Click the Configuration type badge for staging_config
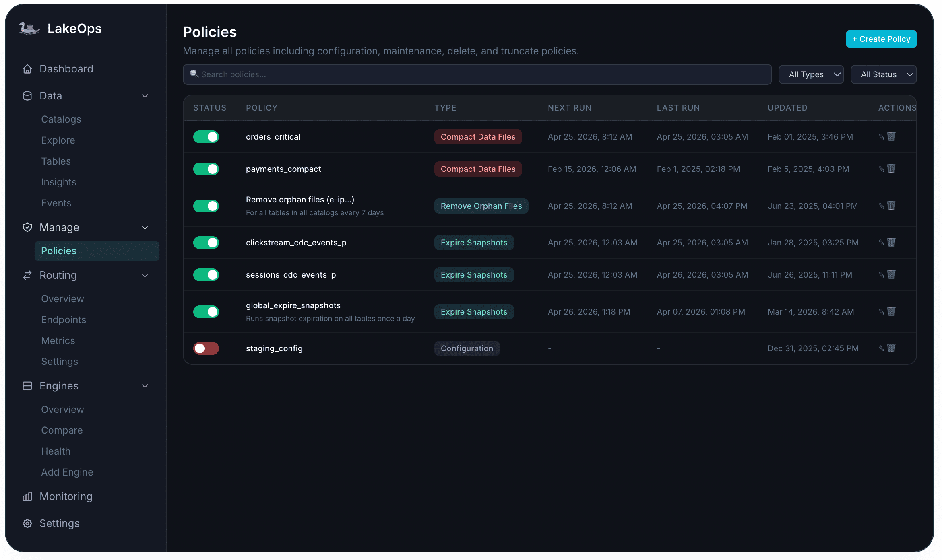The height and width of the screenshot is (560, 942). pos(467,348)
